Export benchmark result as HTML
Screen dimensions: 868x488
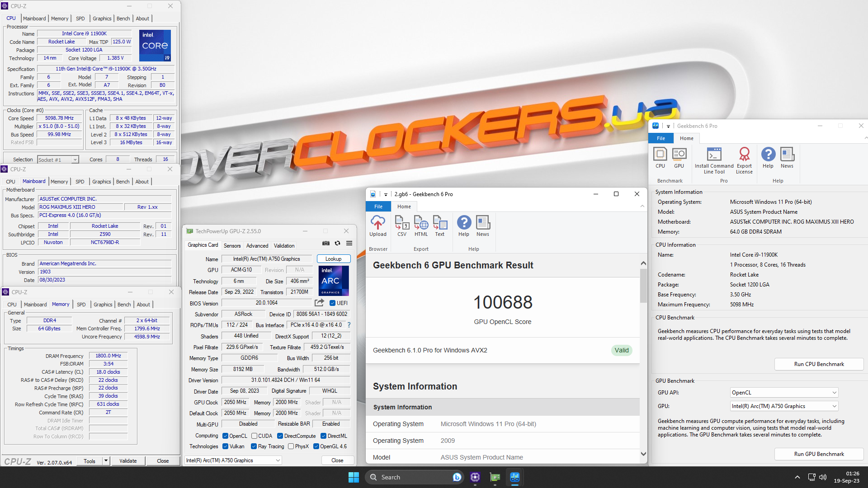421,225
